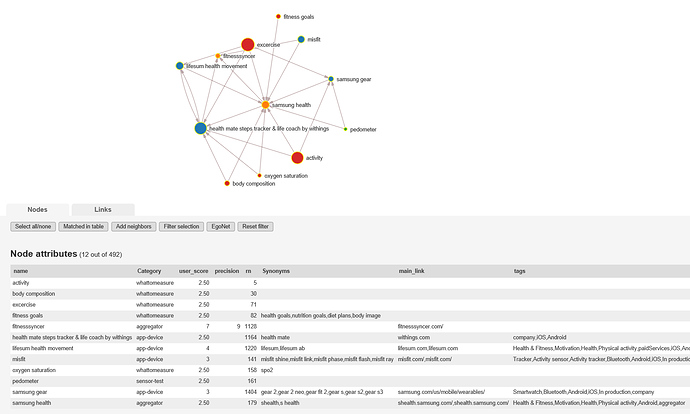Click the EgoNet button

coord(221,227)
